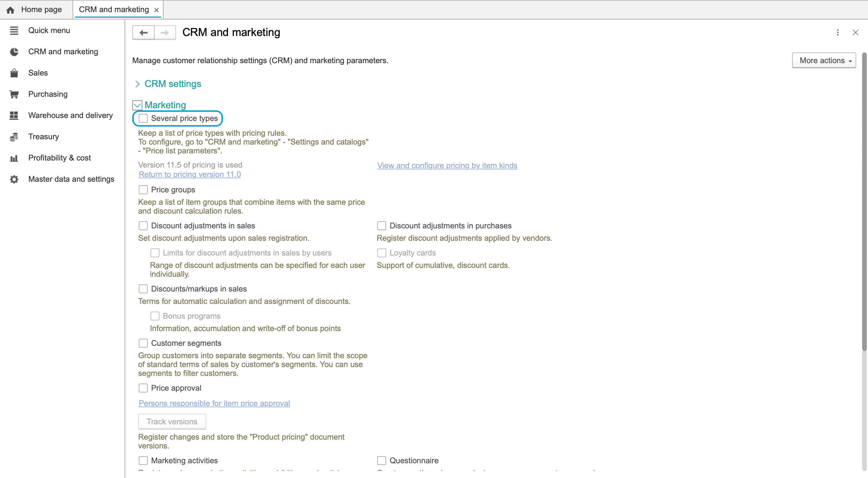Click the vertical scrollbar thumb
The image size is (868, 478).
[x=864, y=202]
